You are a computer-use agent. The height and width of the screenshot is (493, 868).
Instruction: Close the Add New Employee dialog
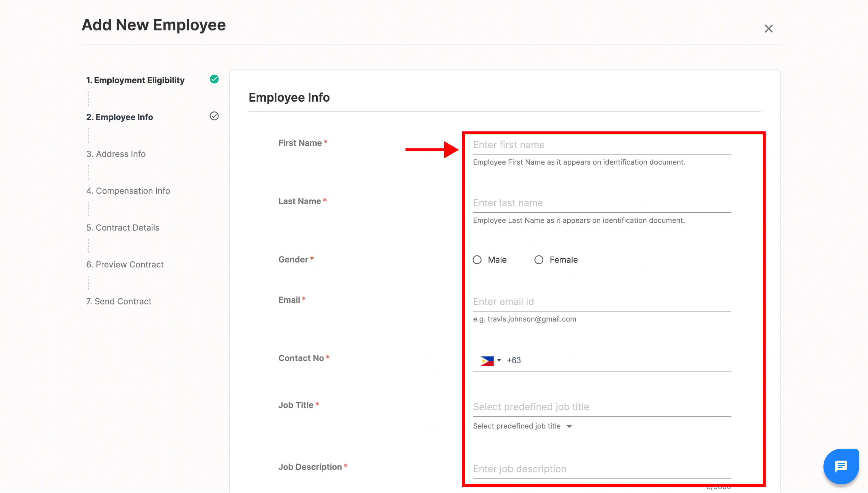pos(768,28)
